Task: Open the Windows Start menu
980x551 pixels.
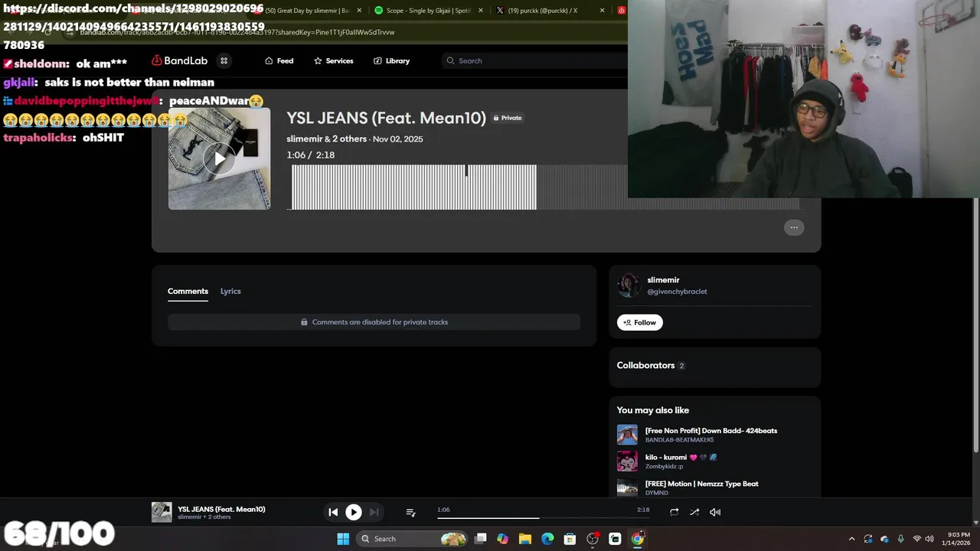Action: tap(343, 539)
